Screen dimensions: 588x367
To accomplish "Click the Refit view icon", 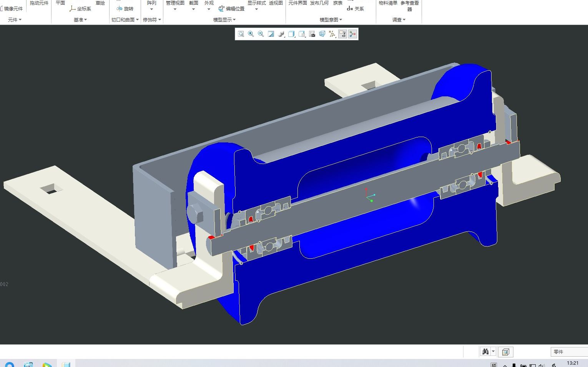I will 241,34.
